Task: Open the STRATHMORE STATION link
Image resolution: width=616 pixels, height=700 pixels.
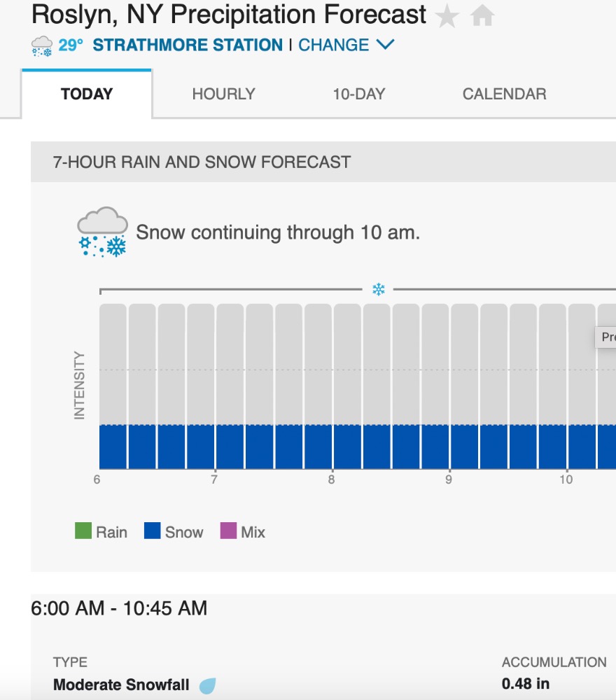Action: (x=188, y=45)
